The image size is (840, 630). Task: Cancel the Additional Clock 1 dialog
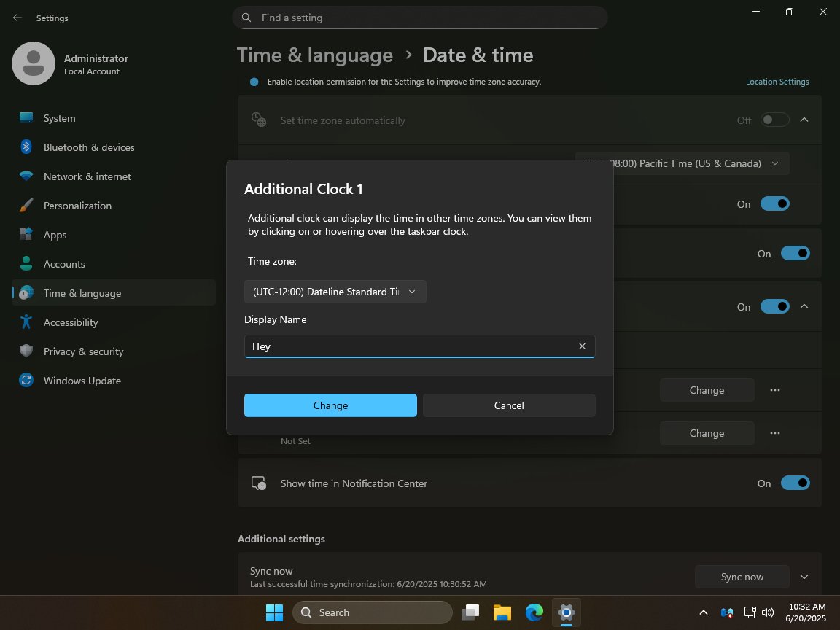(509, 405)
